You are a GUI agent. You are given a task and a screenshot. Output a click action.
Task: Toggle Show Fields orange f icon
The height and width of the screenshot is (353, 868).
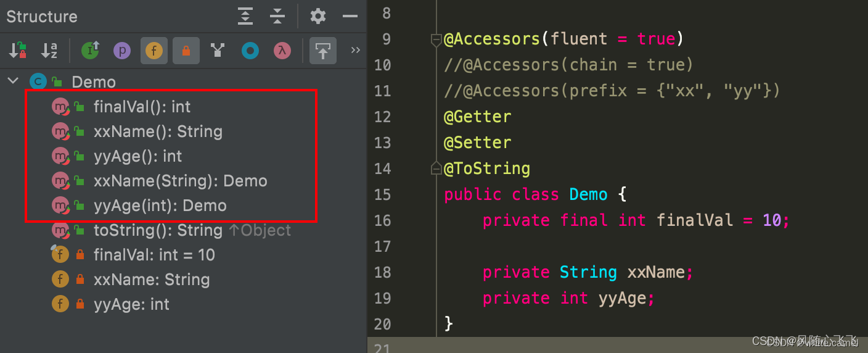[x=154, y=51]
